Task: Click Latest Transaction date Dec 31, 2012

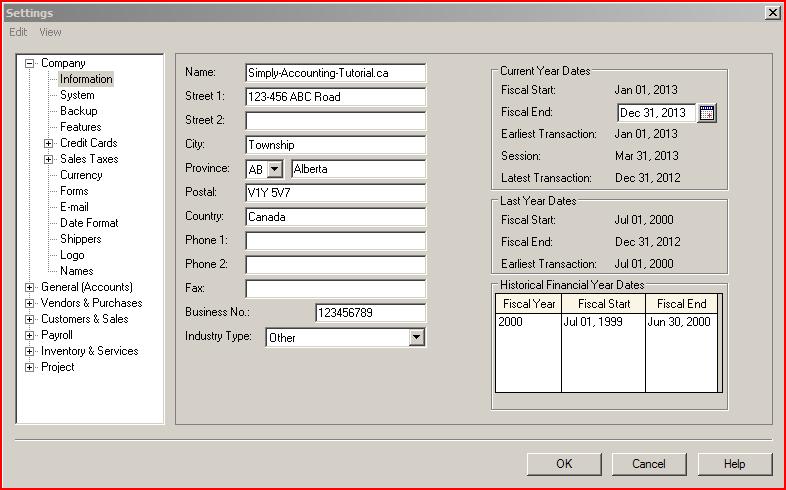Action: pos(648,178)
